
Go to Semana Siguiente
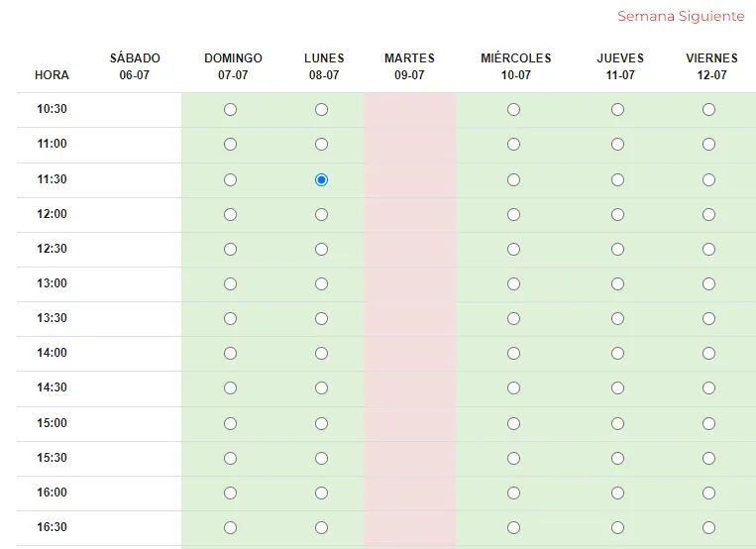click(681, 17)
